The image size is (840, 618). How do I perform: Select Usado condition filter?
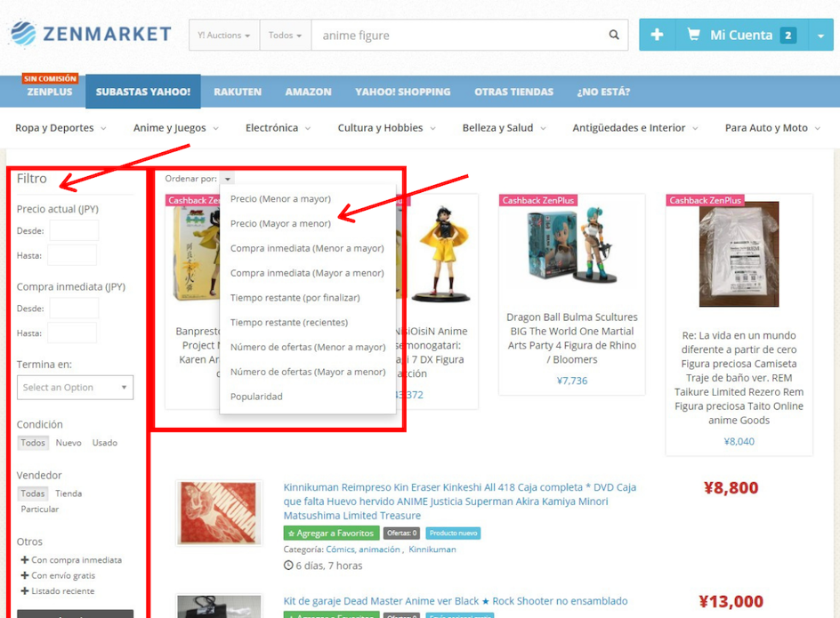pos(104,443)
